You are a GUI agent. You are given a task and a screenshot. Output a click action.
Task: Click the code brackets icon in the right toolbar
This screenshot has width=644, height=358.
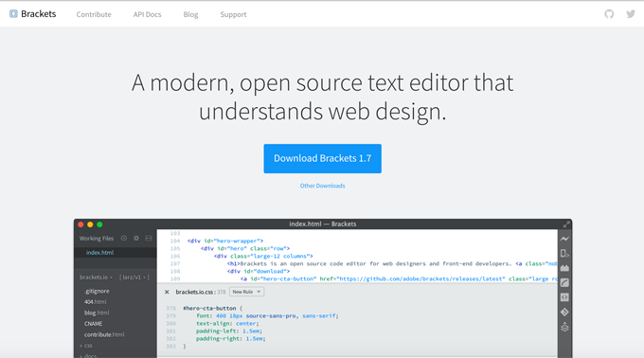(x=564, y=297)
